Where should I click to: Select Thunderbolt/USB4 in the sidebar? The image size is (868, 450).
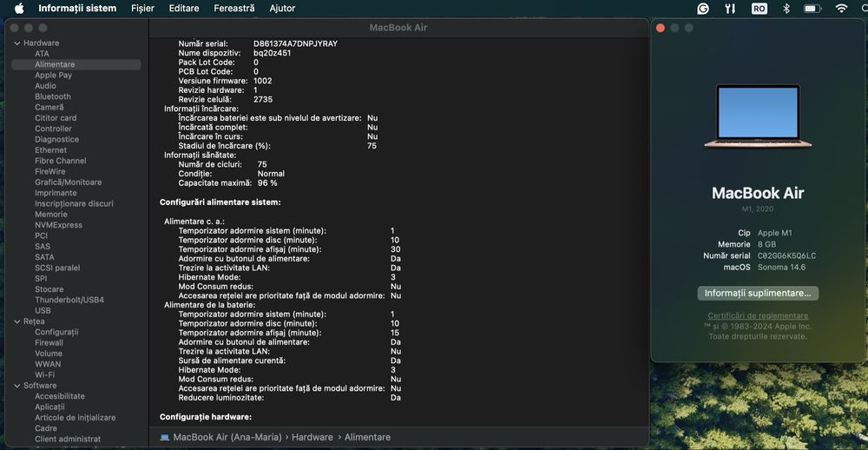[x=69, y=300]
